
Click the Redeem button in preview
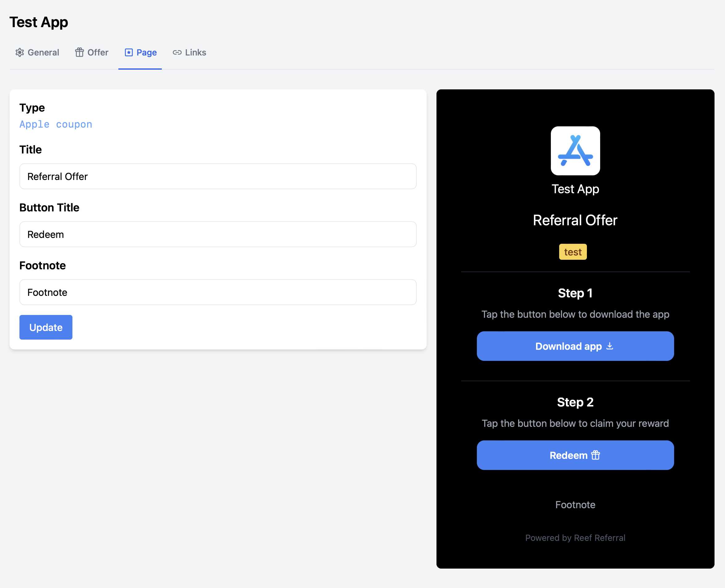(575, 455)
